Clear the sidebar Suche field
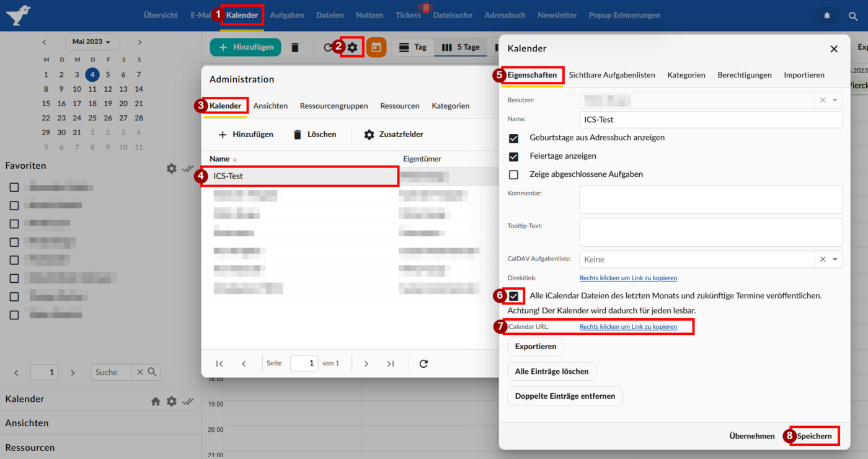The width and height of the screenshot is (868, 459). coord(140,372)
